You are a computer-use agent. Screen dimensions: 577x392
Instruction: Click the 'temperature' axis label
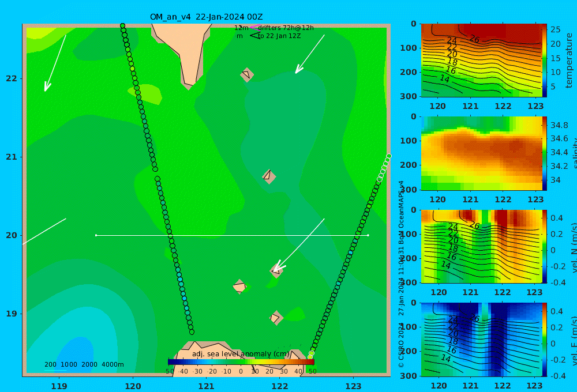(569, 61)
